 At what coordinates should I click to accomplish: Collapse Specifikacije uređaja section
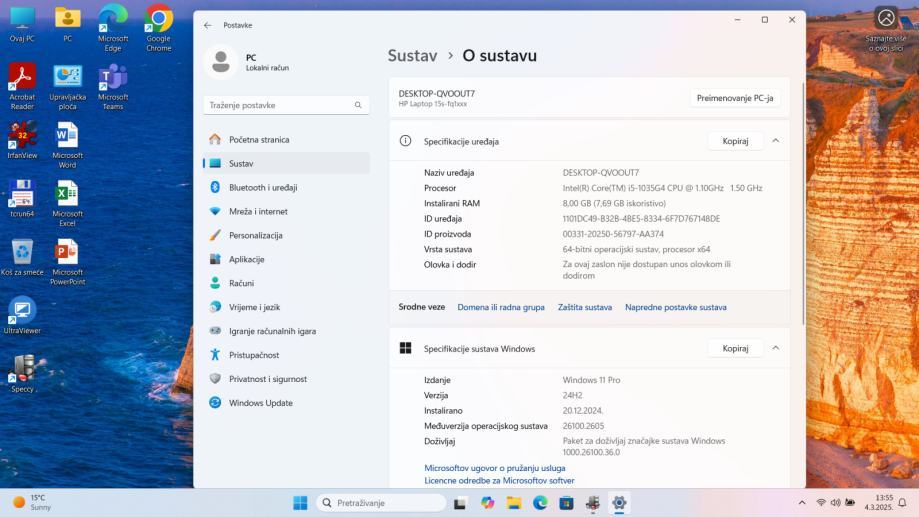coord(775,141)
